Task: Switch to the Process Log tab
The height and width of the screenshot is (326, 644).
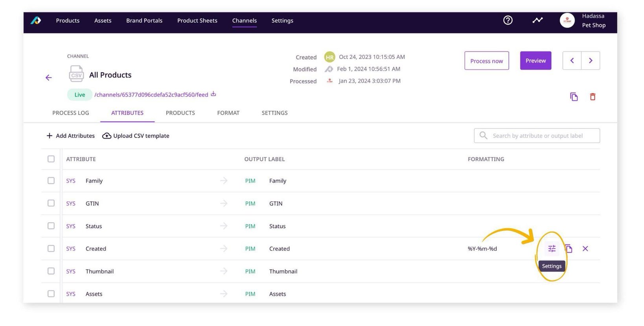Action: 71,113
